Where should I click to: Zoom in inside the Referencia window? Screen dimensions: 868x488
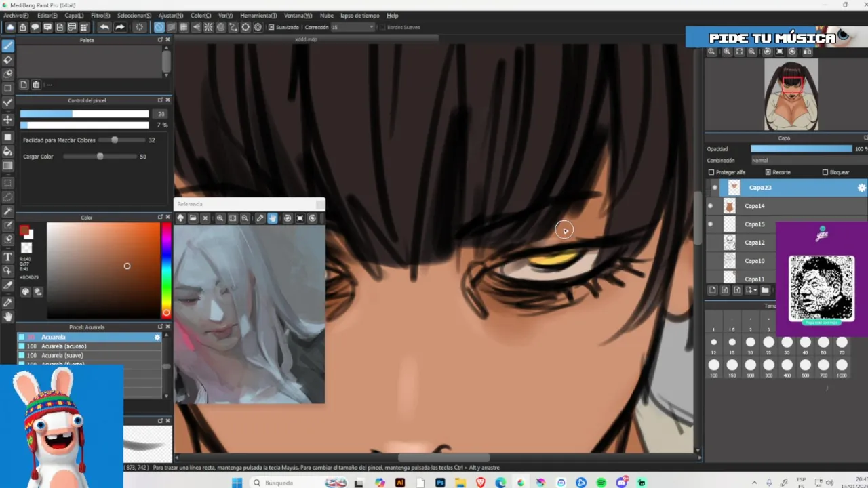pyautogui.click(x=220, y=218)
